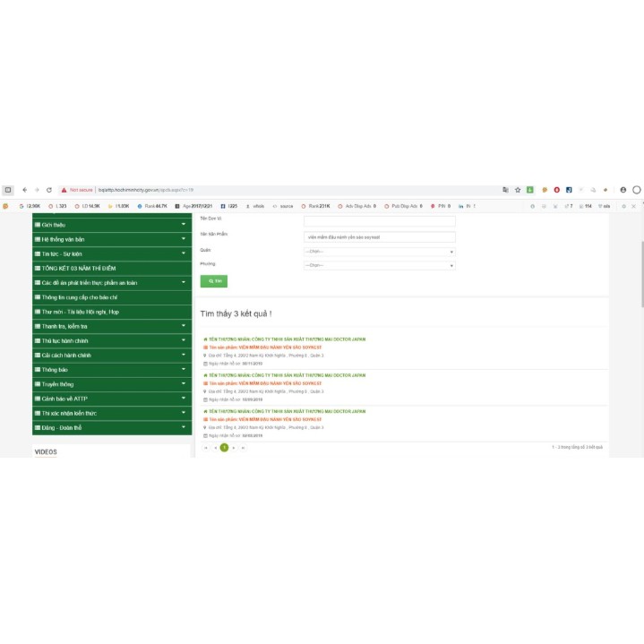Viewport: 644px width, 644px height.
Task: Open TỔNG KẾT 03 NĂM THÍ ĐIỂM
Action: 112,268
